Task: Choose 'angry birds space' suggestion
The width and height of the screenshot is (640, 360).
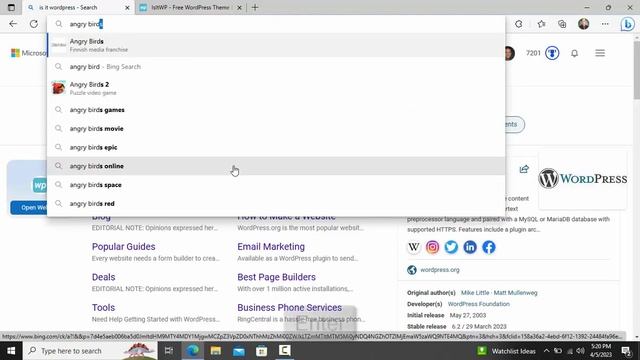Action: [276, 185]
